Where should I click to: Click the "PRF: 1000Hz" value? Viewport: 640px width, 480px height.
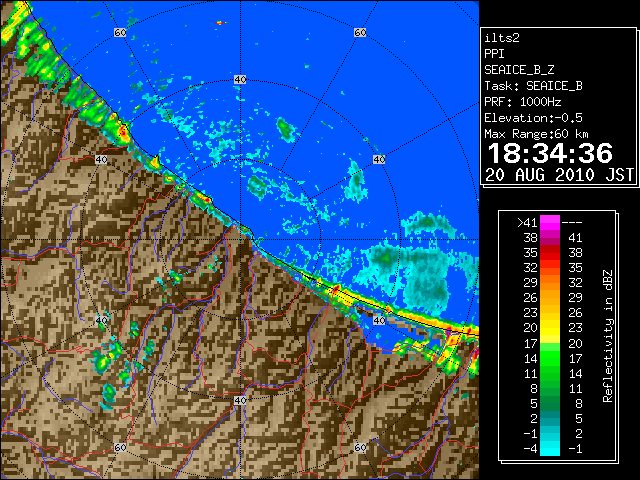pyautogui.click(x=522, y=102)
